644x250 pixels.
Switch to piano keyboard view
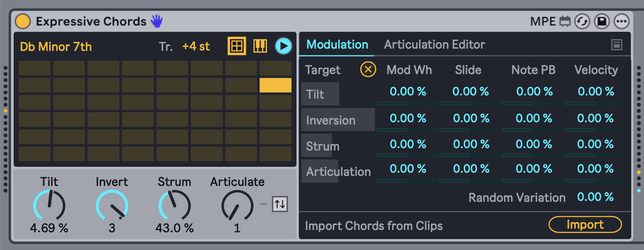pos(260,46)
